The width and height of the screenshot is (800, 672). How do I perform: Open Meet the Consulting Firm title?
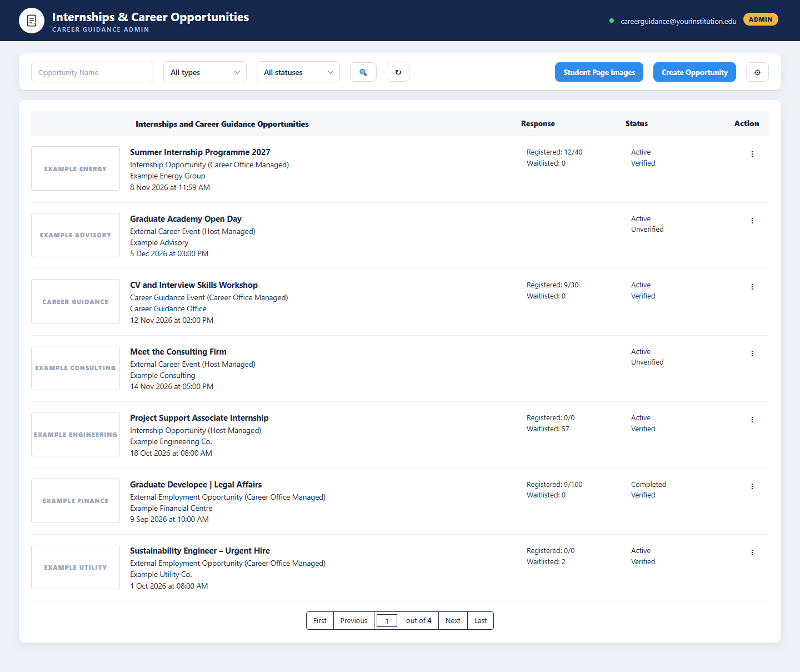point(178,352)
